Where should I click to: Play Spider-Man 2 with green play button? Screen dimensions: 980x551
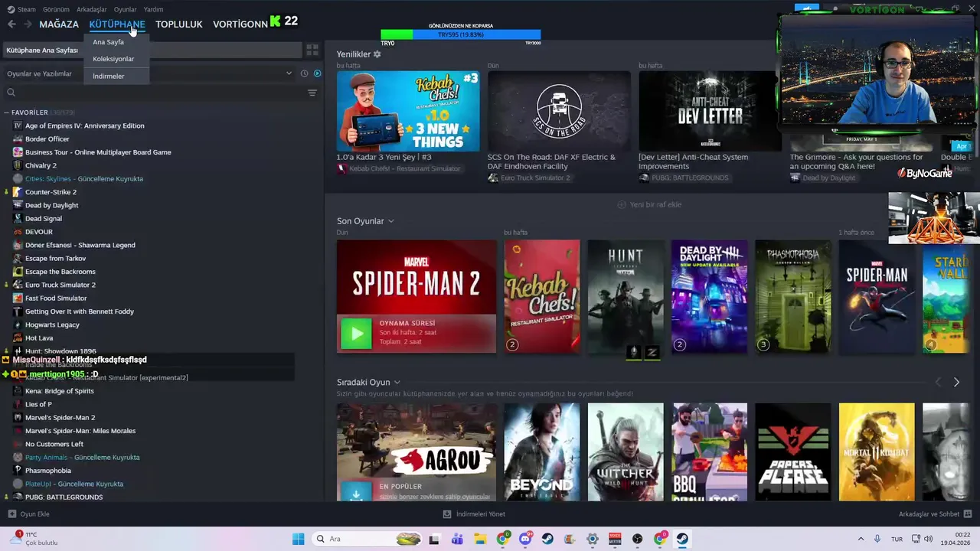[x=356, y=334]
